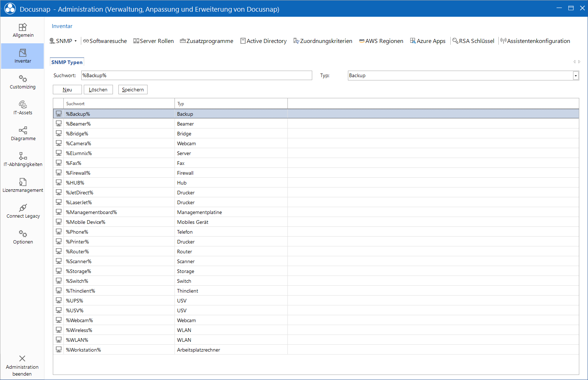Open the Typ combo box dropdown arrow
The height and width of the screenshot is (380, 588).
(576, 75)
